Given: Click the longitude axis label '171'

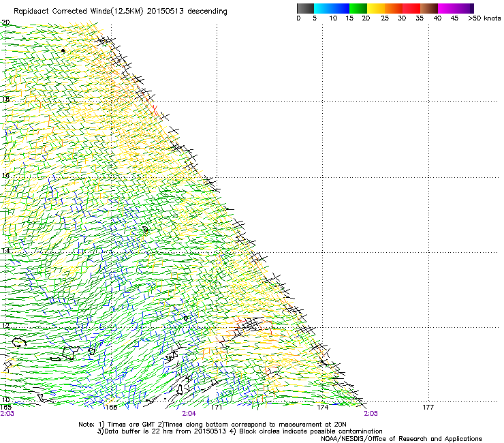Looking at the screenshot, I should click(x=217, y=408).
